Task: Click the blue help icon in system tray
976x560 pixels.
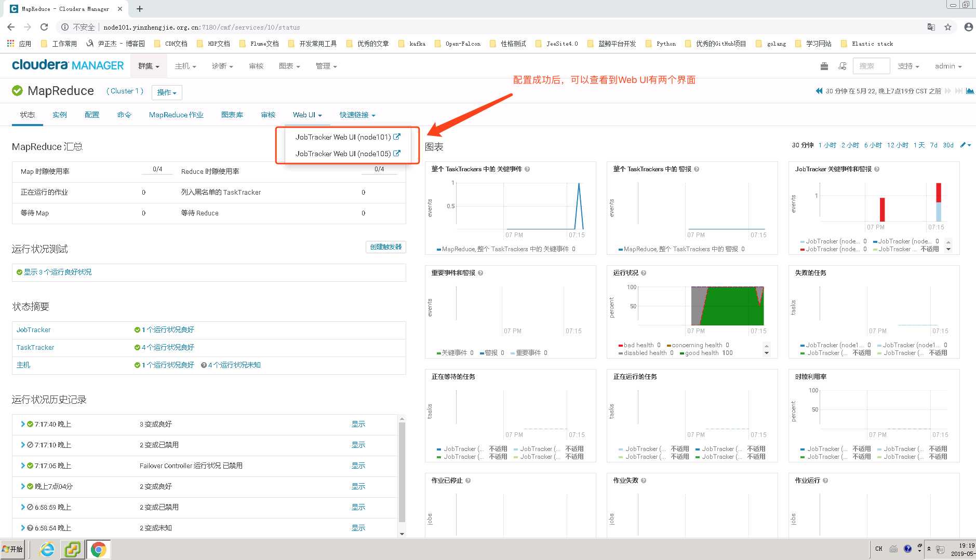Action: pyautogui.click(x=907, y=549)
